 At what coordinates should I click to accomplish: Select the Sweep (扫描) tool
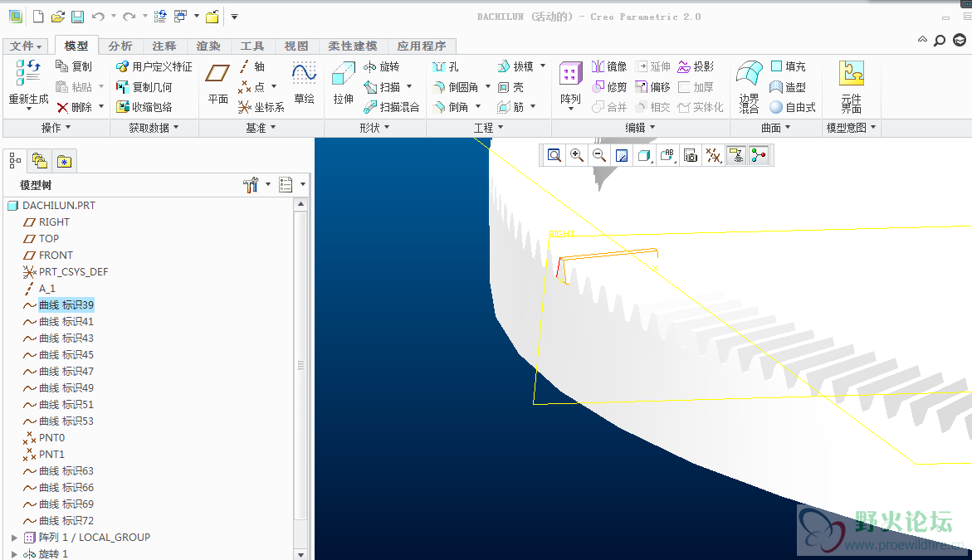pos(381,87)
